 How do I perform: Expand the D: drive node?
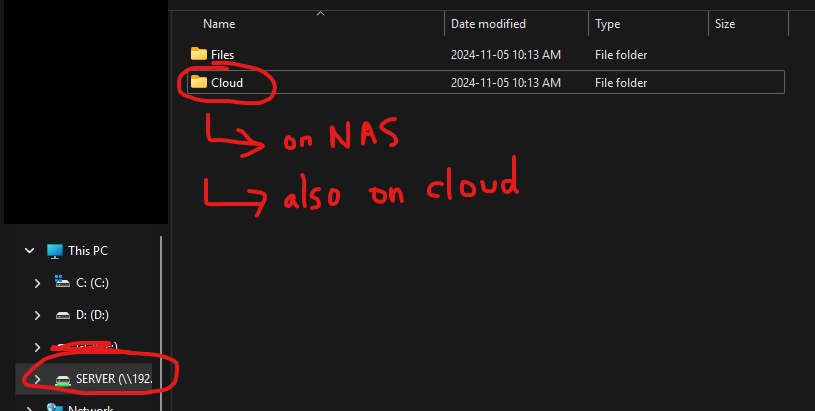(37, 315)
